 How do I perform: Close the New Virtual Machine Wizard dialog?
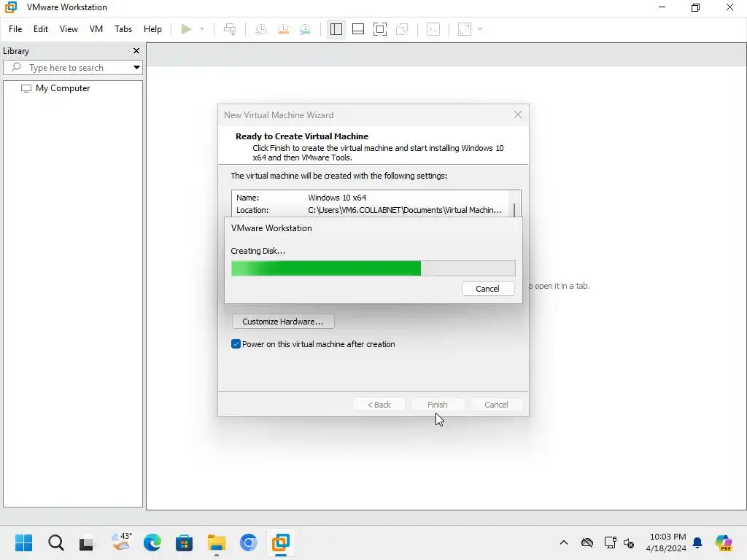(x=518, y=114)
